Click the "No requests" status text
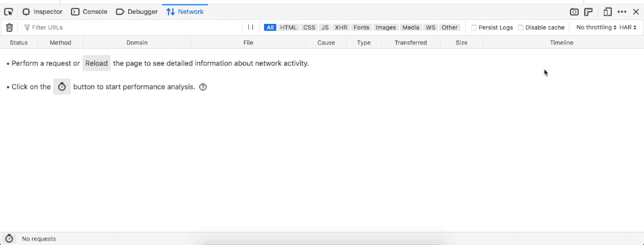 pos(39,239)
